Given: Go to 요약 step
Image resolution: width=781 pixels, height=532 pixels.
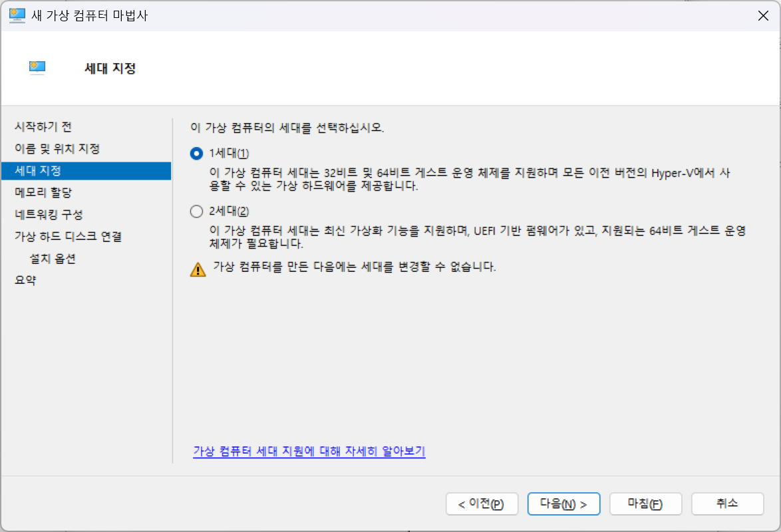Looking at the screenshot, I should tap(25, 281).
